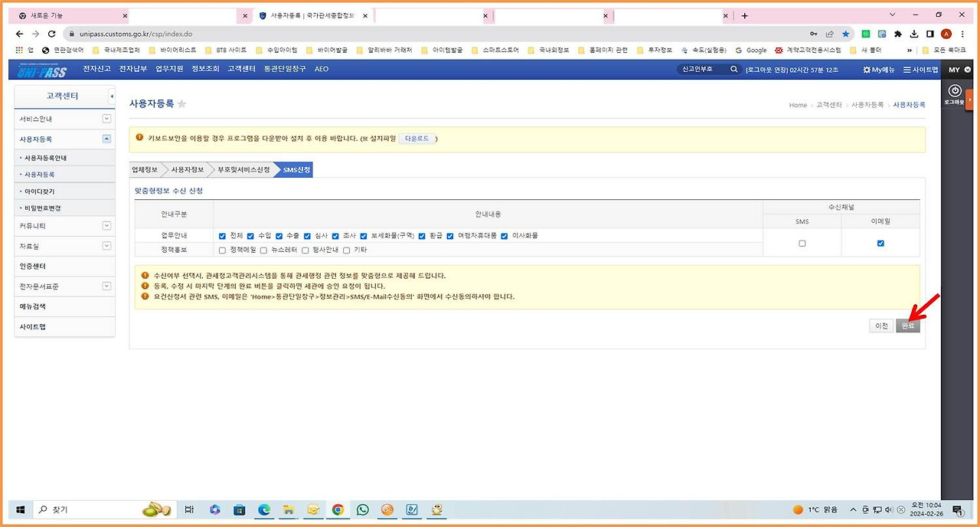
Task: Expand the 커뮤니티 sidebar section
Action: (106, 225)
